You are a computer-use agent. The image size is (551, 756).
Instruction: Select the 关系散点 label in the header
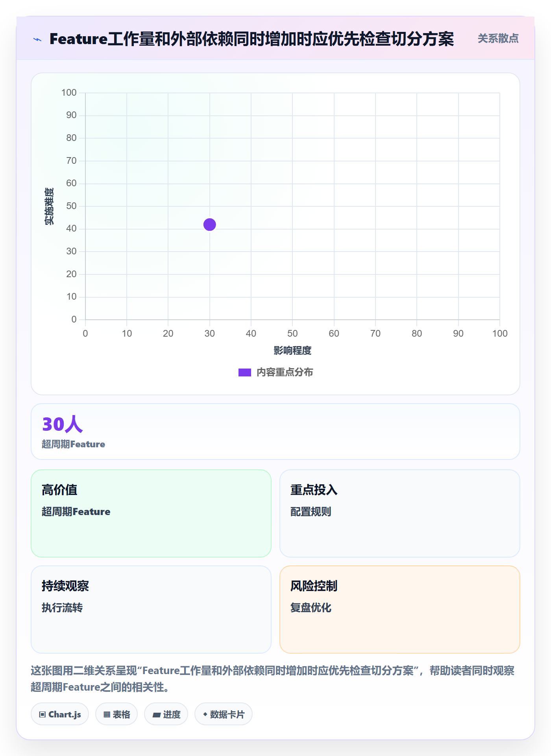point(498,39)
